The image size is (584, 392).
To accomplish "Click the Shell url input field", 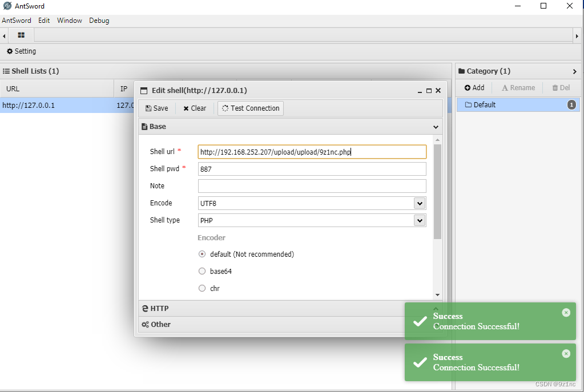I will pos(312,152).
